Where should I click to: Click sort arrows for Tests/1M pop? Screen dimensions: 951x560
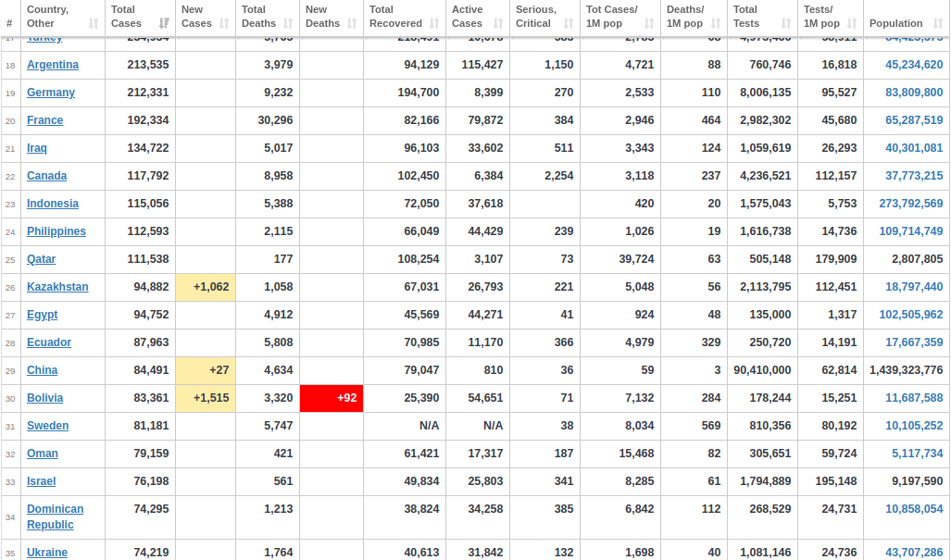click(852, 24)
